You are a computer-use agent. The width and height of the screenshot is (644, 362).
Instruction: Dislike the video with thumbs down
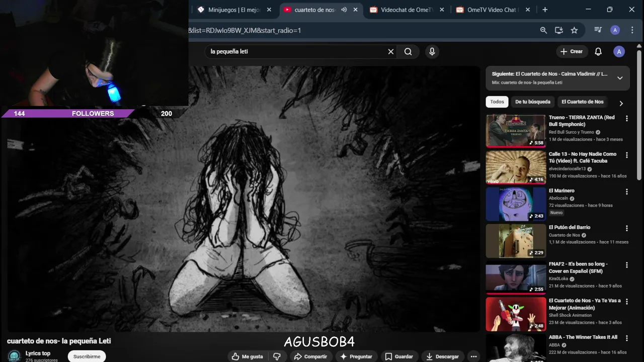(x=277, y=356)
